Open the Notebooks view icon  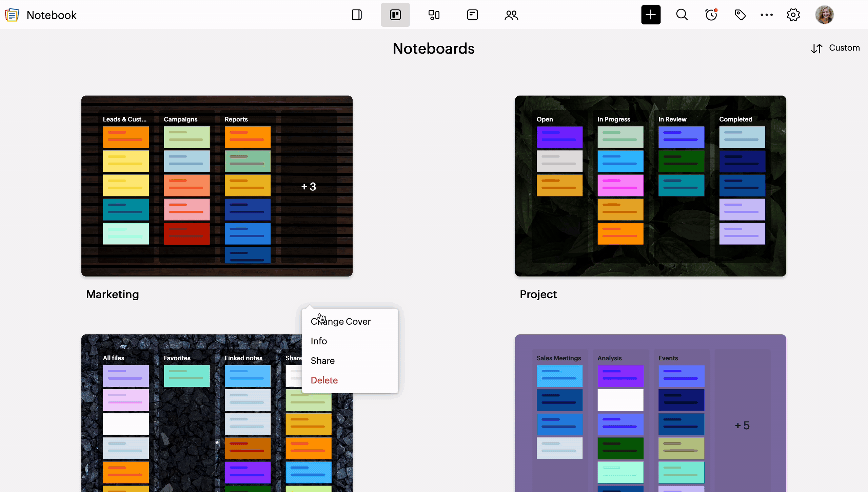coord(357,15)
